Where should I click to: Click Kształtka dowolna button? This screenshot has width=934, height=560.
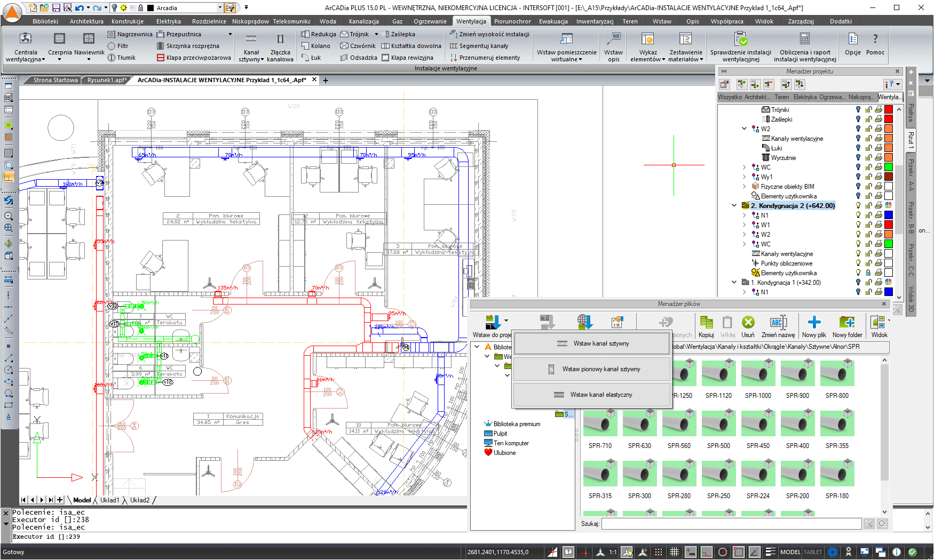point(411,46)
